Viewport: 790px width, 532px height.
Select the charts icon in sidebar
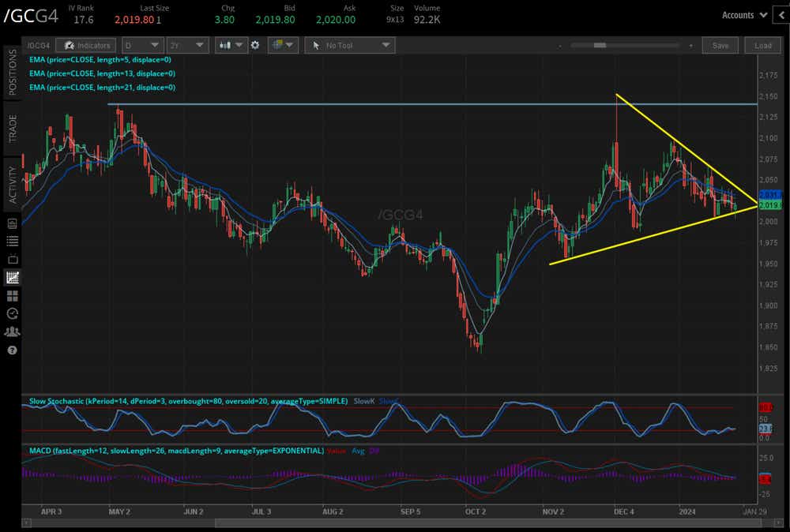tap(13, 277)
